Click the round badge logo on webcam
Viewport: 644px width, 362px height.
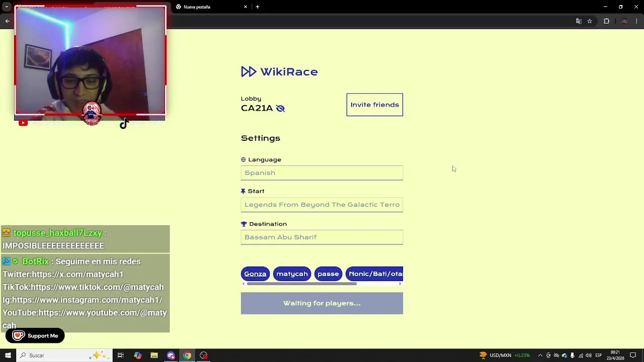[92, 113]
